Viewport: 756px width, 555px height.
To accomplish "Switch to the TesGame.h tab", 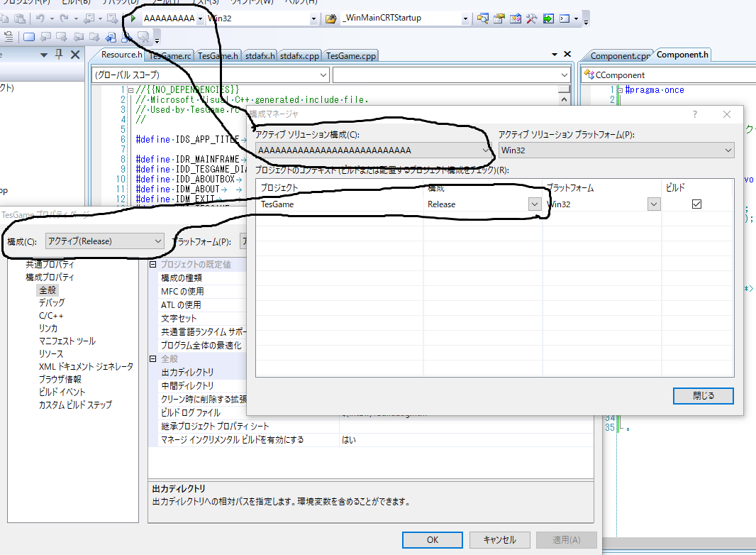I will coord(218,56).
